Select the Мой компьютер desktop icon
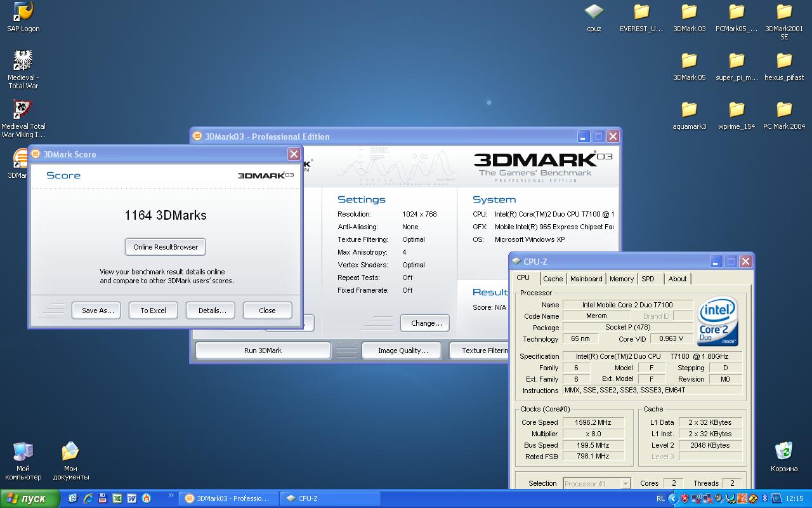The width and height of the screenshot is (812, 508). click(23, 461)
